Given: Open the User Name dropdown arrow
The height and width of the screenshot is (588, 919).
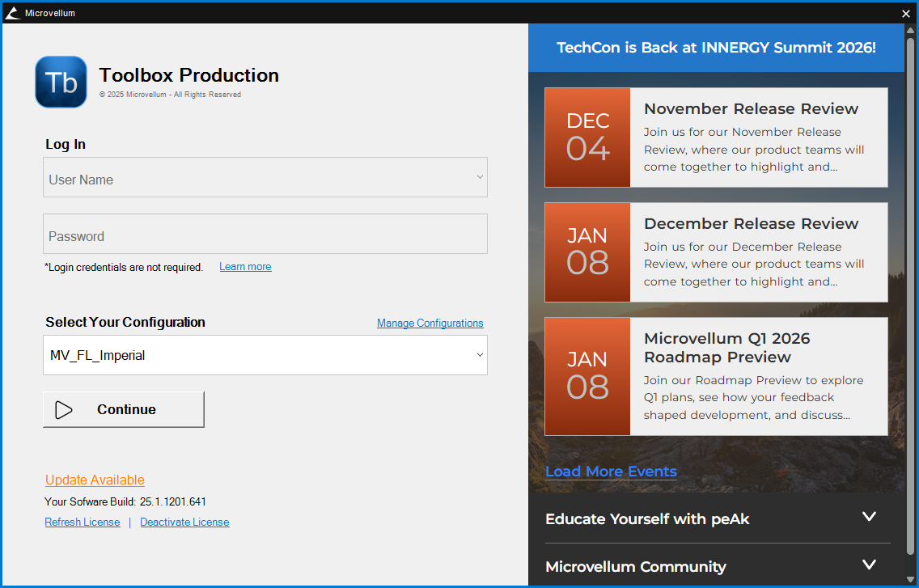Looking at the screenshot, I should [x=480, y=177].
